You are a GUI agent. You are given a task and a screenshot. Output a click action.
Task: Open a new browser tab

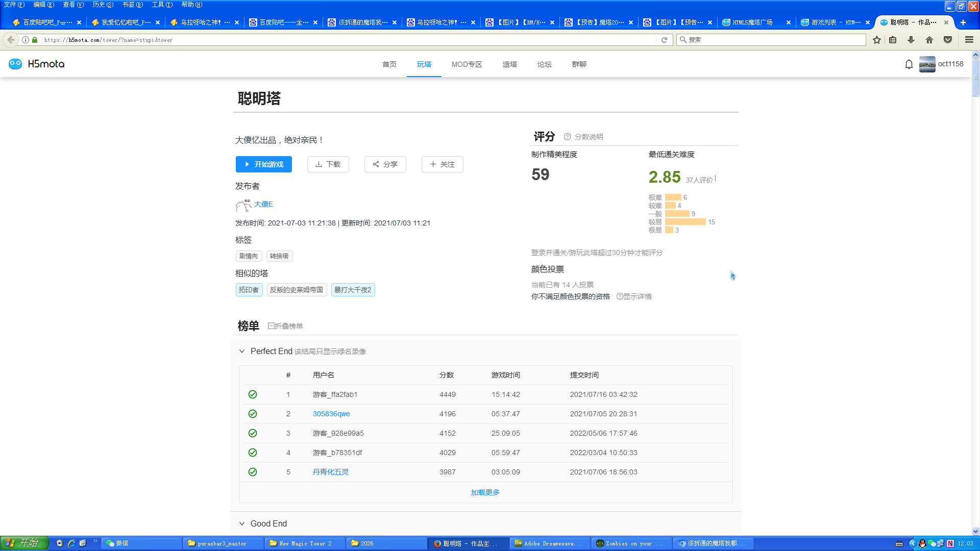(963, 22)
